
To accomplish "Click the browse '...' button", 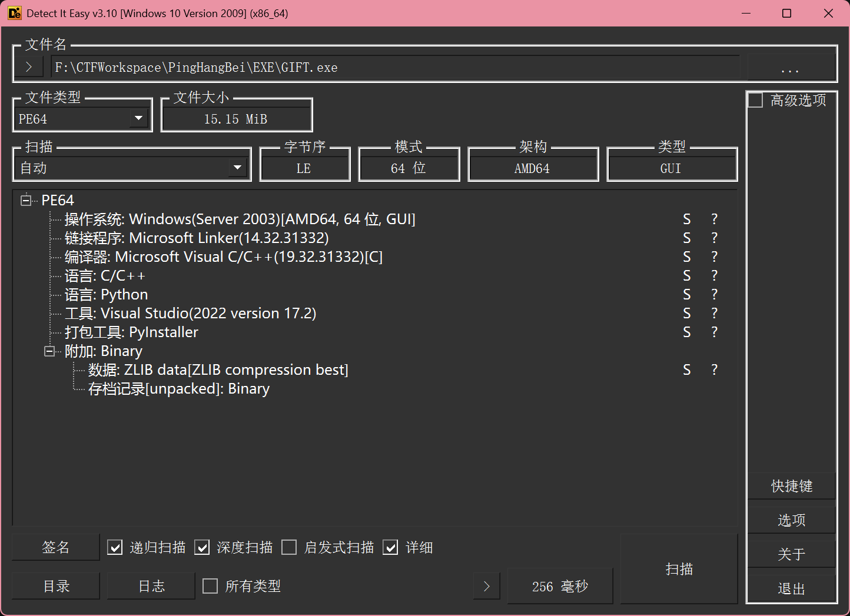I will click(x=791, y=68).
